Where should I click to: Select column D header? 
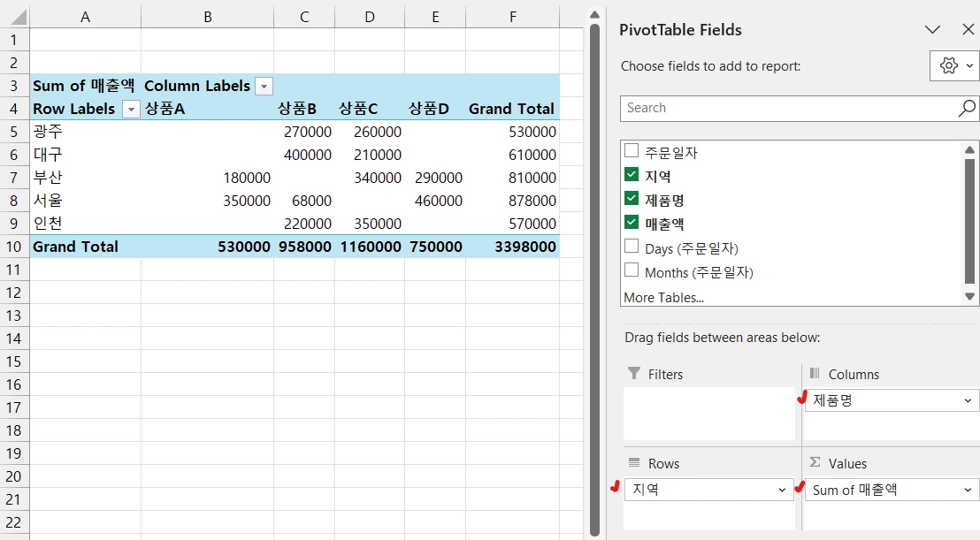(x=370, y=17)
